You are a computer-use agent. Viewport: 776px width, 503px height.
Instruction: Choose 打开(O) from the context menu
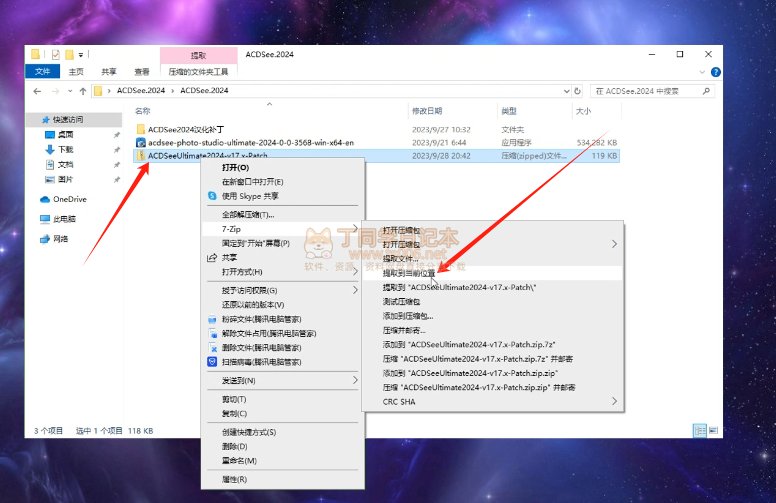(283, 167)
